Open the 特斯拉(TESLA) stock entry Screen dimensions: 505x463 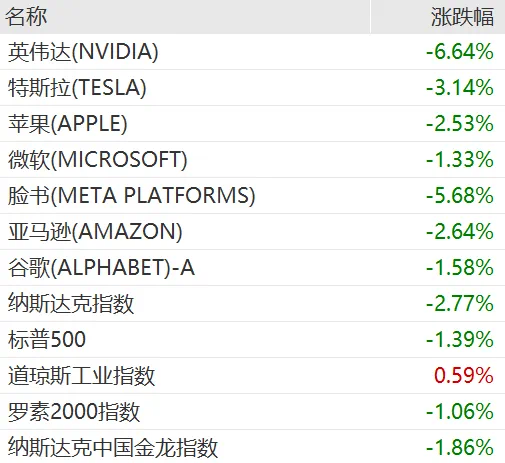tap(252, 88)
